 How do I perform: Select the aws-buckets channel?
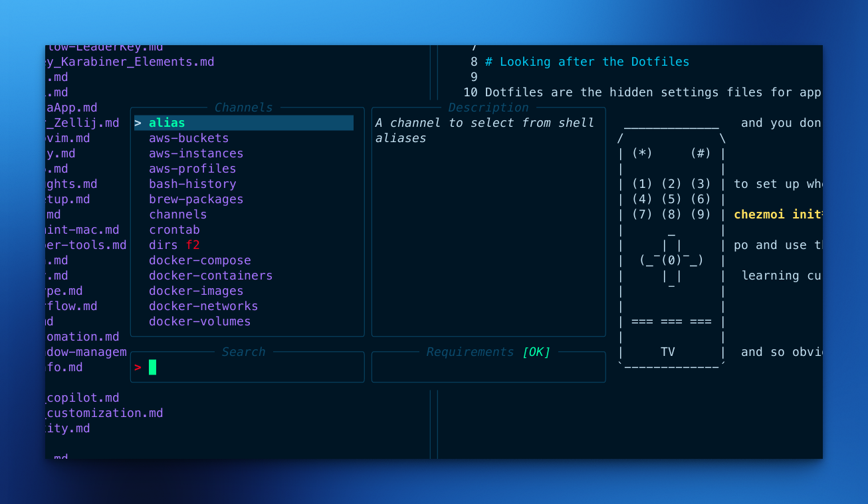pyautogui.click(x=189, y=138)
